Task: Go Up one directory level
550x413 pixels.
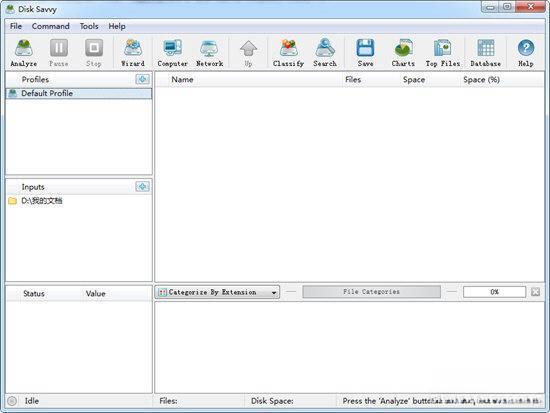Action: [x=248, y=53]
